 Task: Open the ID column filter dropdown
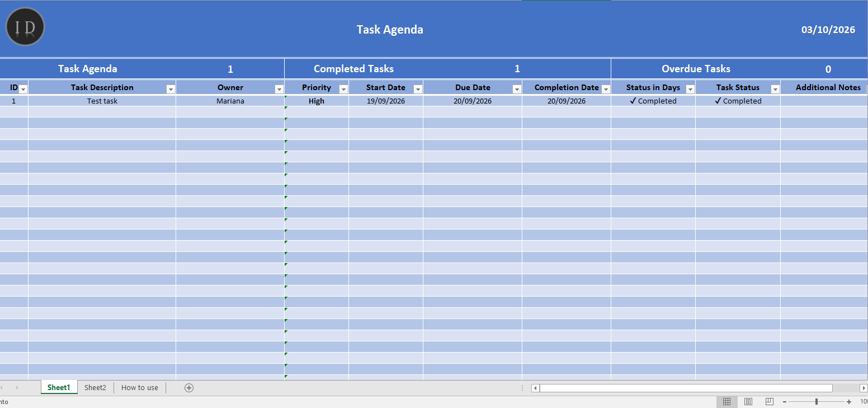pyautogui.click(x=23, y=90)
